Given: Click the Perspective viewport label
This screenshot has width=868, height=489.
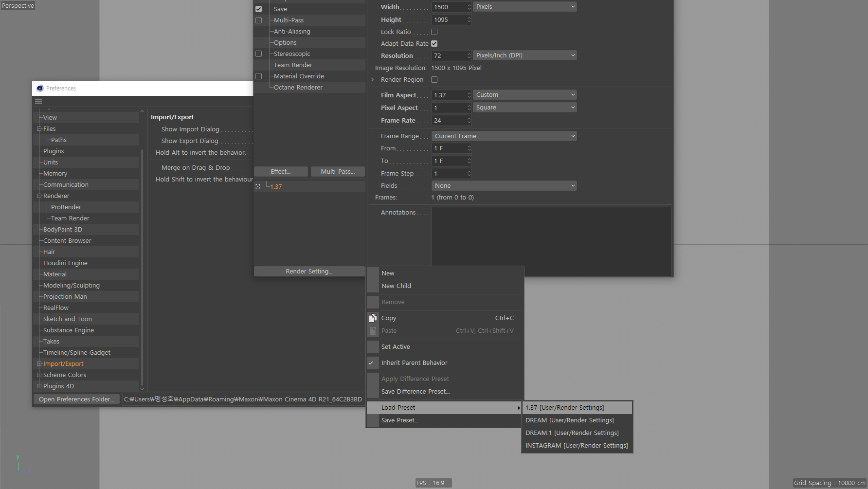Looking at the screenshot, I should click(x=18, y=5).
